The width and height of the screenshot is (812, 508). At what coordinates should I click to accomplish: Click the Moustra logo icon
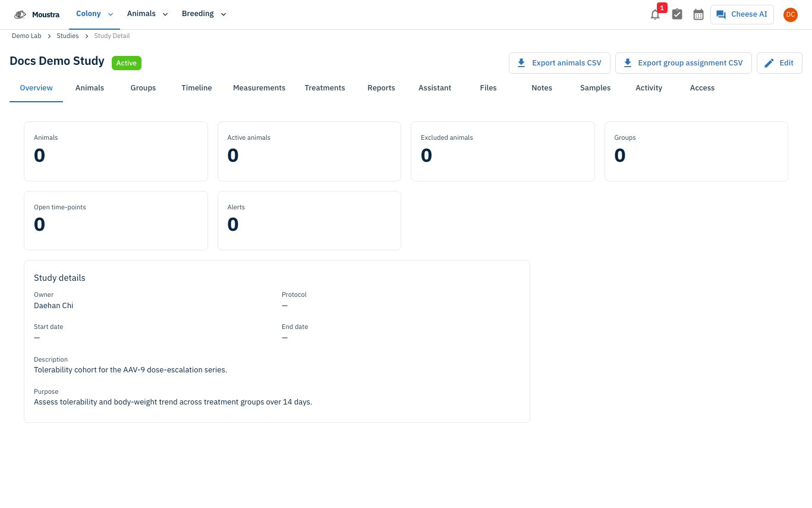click(x=20, y=14)
